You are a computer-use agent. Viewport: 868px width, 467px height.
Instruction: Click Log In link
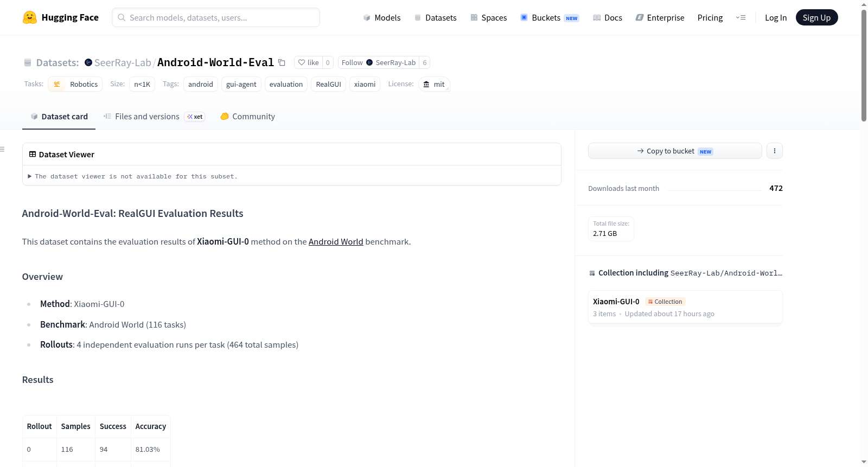pos(776,17)
